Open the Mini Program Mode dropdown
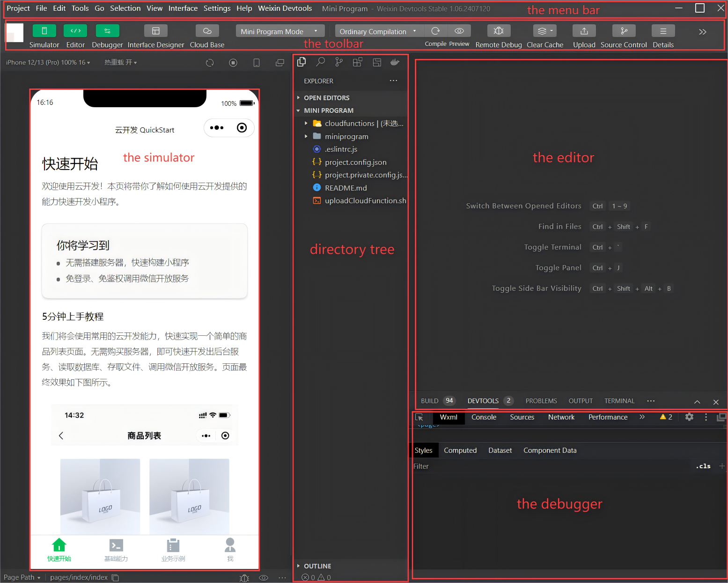The width and height of the screenshot is (728, 583). [x=280, y=31]
